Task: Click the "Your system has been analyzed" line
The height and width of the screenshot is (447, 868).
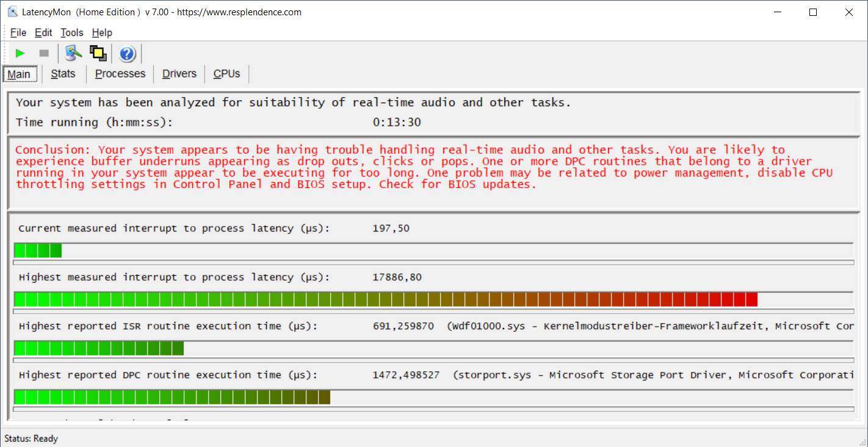Action: coord(294,103)
